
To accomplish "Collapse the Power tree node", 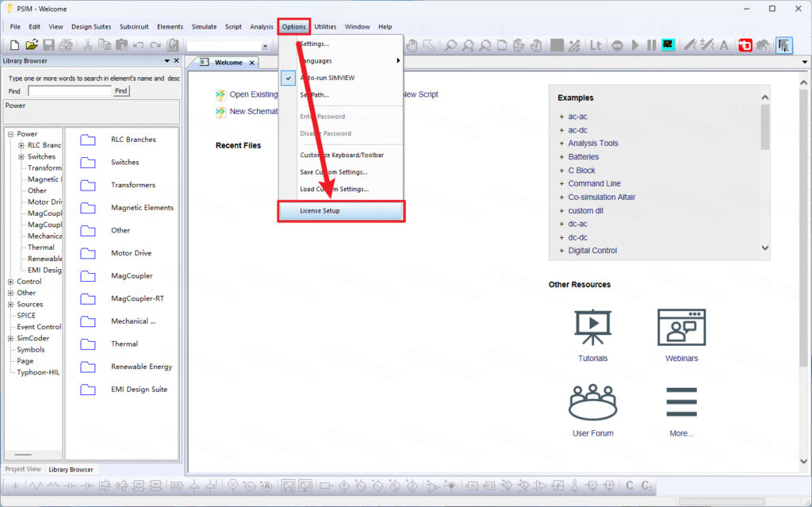I will pos(10,134).
